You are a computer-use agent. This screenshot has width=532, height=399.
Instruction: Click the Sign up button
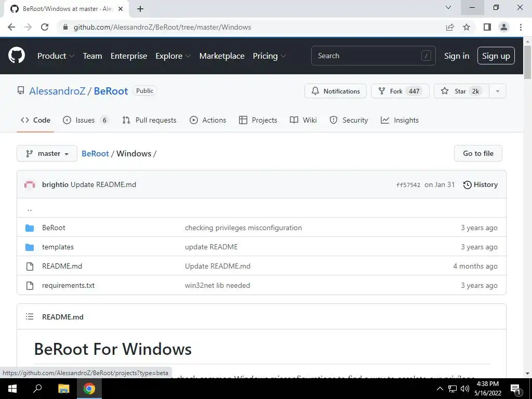point(496,56)
